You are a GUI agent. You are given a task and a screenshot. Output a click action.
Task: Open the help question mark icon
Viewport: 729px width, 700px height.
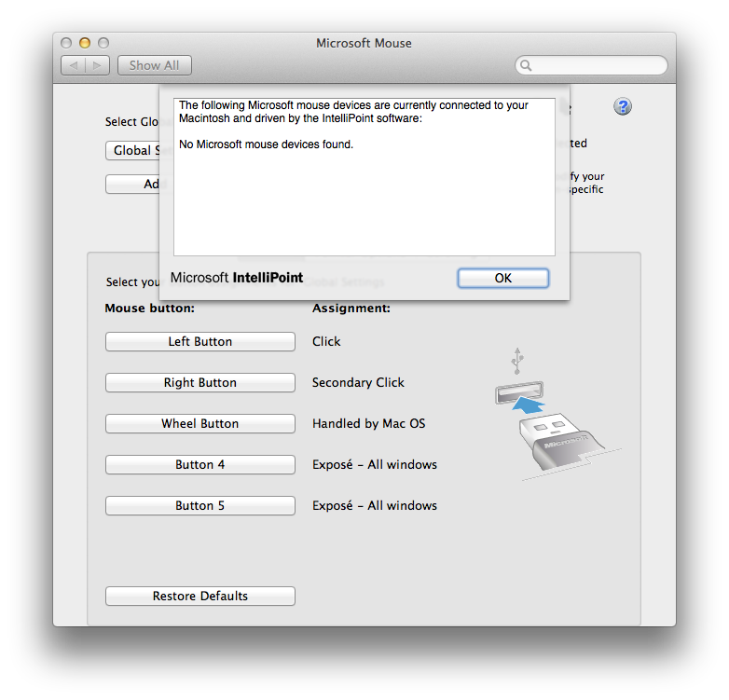tap(623, 106)
